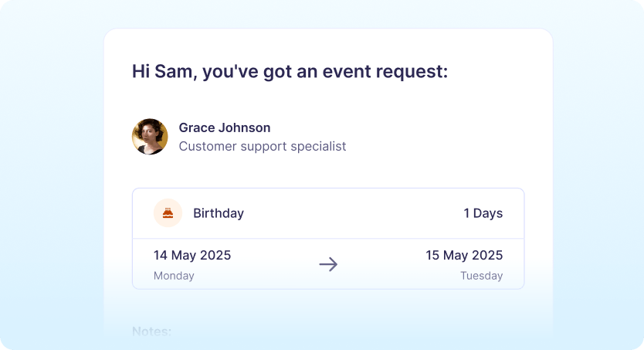Viewport: 644px width, 350px height.
Task: Click the word "specialist" in the job title
Action: (318, 146)
